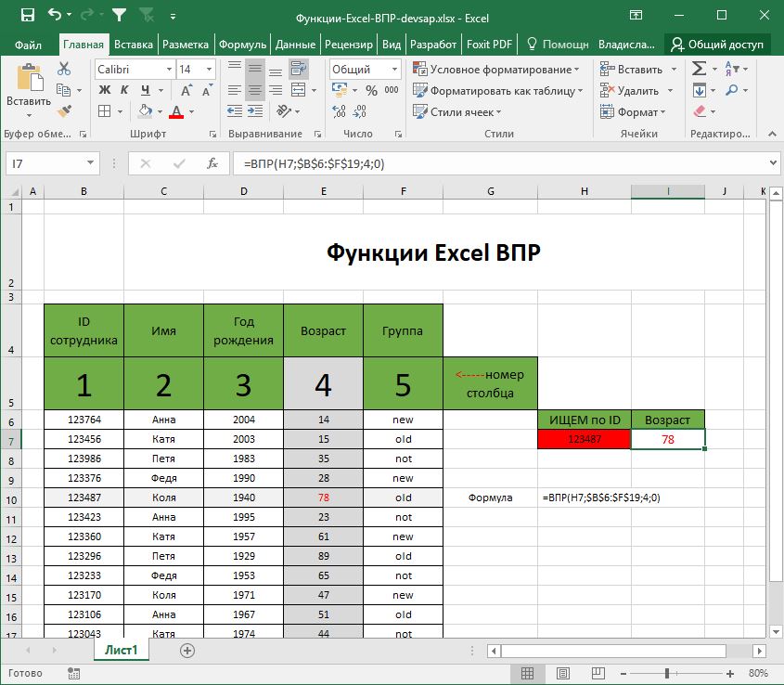The height and width of the screenshot is (685, 784).
Task: Toggle center horizontal alignment
Action: pyautogui.click(x=255, y=91)
